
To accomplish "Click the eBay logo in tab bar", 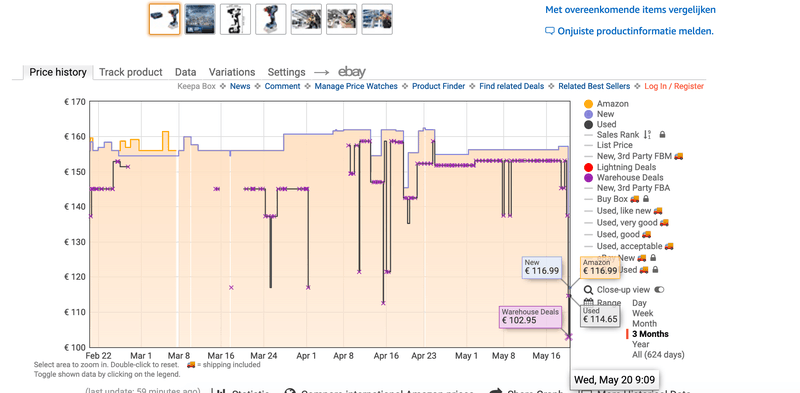I will [352, 72].
